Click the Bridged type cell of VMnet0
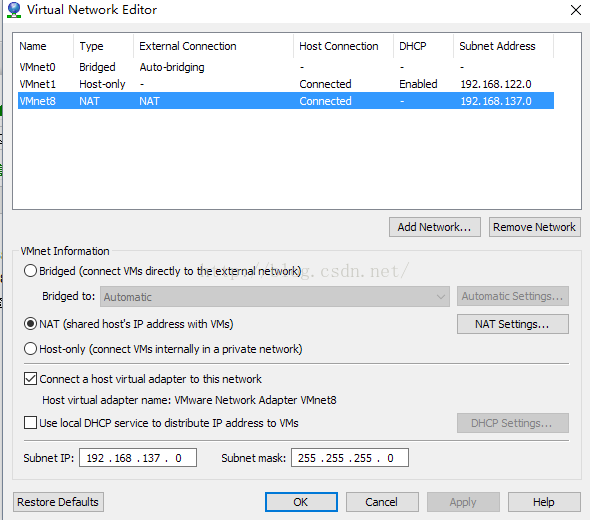The height and width of the screenshot is (520, 590). (97, 67)
